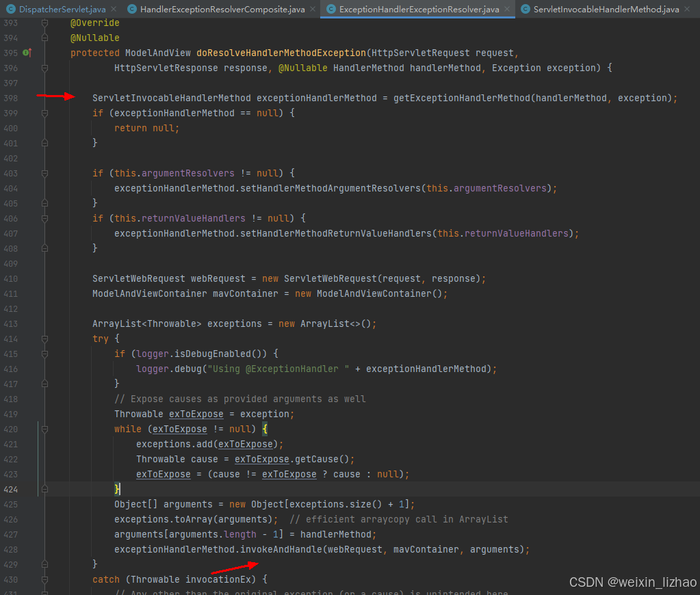Click getExceptionHandlerMethod call on line 398
The image size is (700, 595).
point(462,98)
